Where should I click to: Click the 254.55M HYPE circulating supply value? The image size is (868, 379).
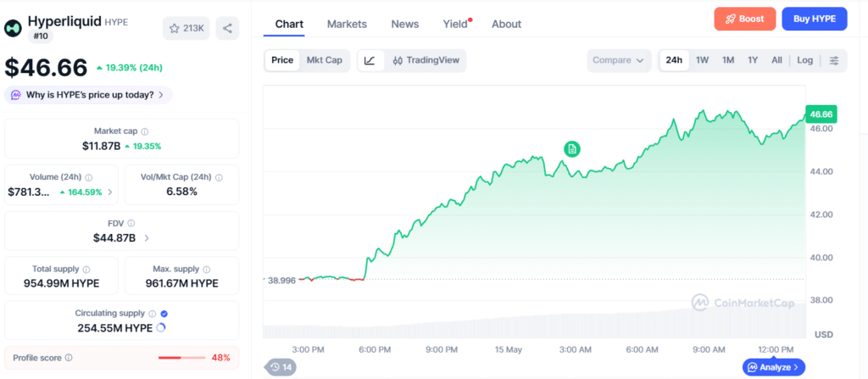115,328
